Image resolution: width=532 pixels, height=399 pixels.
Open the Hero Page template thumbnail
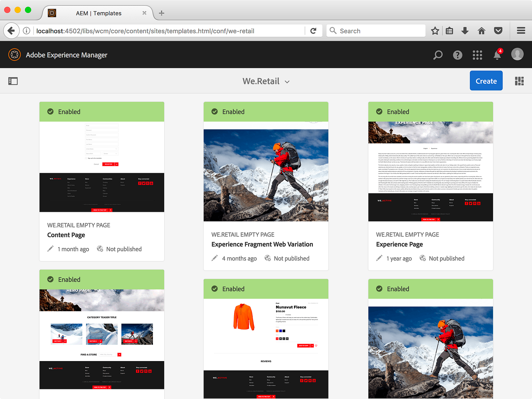click(102, 339)
